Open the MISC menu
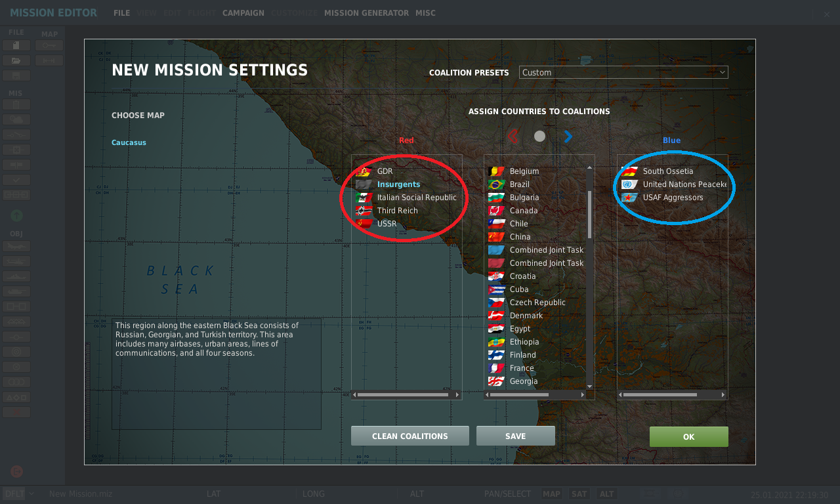Image resolution: width=840 pixels, height=504 pixels. (x=425, y=13)
